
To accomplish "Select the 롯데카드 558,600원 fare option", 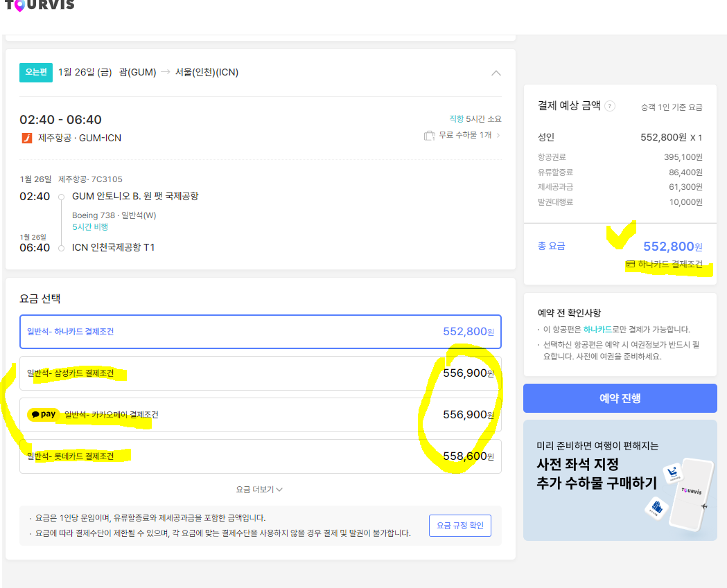I will pyautogui.click(x=260, y=456).
